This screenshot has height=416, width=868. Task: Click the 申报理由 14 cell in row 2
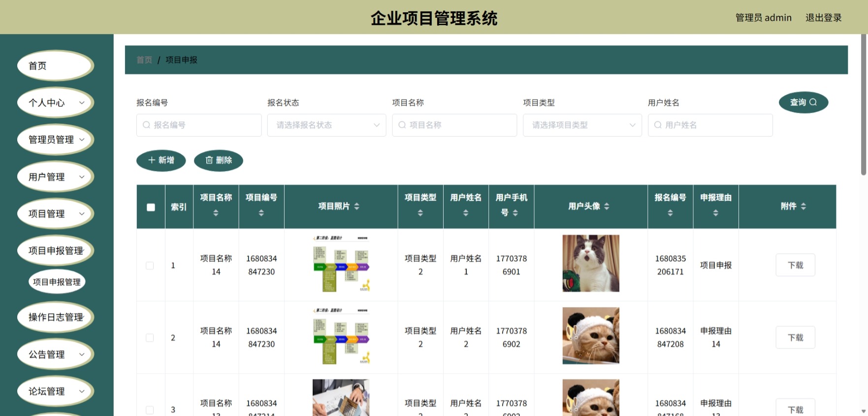(716, 338)
